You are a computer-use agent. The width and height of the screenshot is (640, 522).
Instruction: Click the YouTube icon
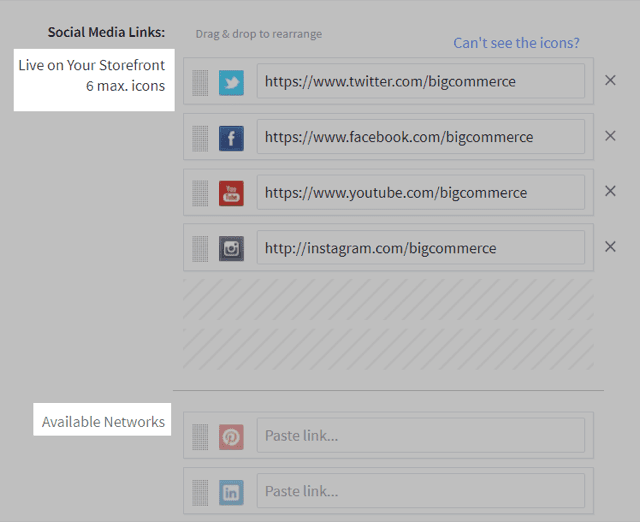231,193
